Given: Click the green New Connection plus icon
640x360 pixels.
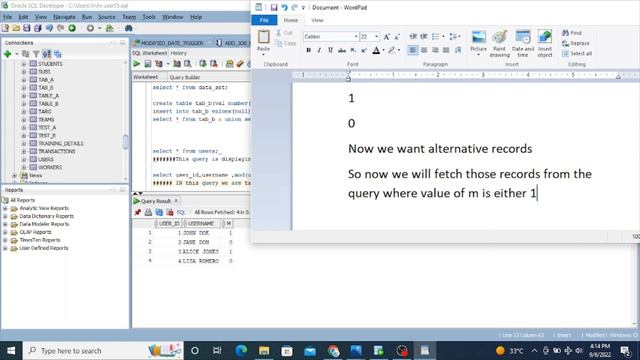Looking at the screenshot, I should tap(7, 54).
